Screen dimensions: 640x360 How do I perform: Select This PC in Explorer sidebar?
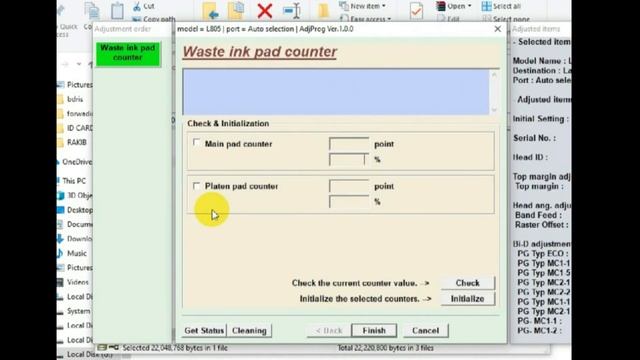click(x=72, y=180)
